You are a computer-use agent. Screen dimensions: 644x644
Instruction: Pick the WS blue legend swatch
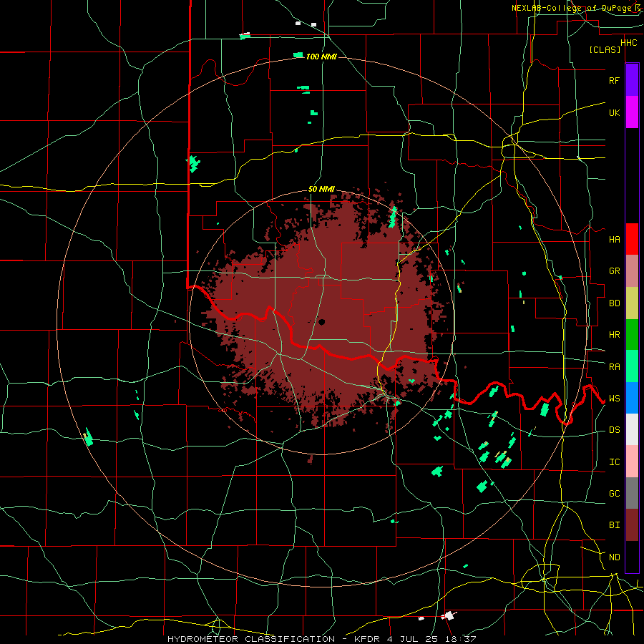[x=632, y=398]
